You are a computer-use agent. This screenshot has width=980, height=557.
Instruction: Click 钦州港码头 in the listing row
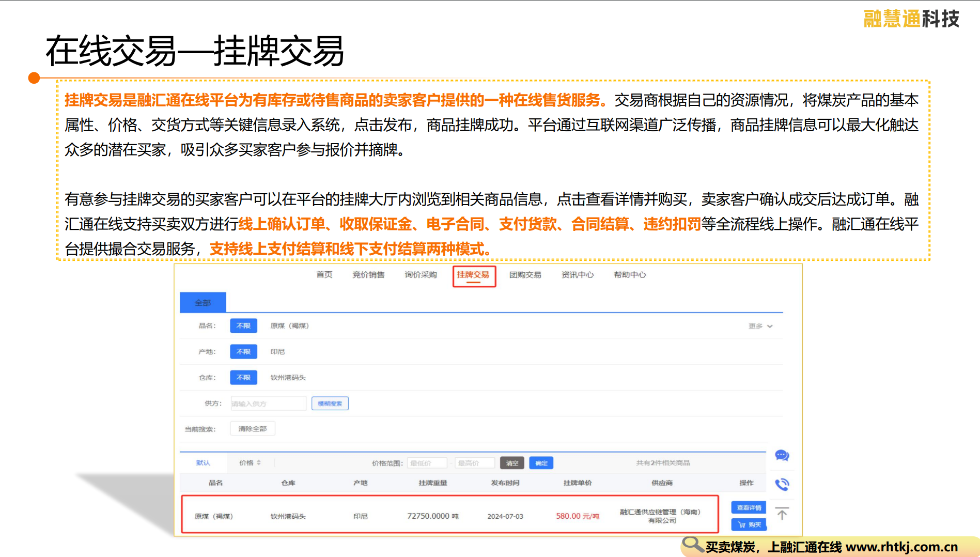click(288, 516)
